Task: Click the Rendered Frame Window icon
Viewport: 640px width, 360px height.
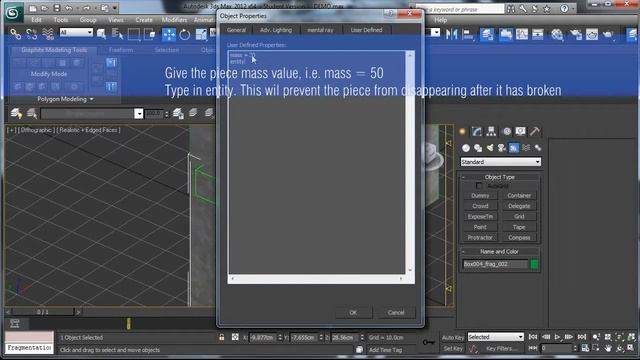Action: coord(592,34)
